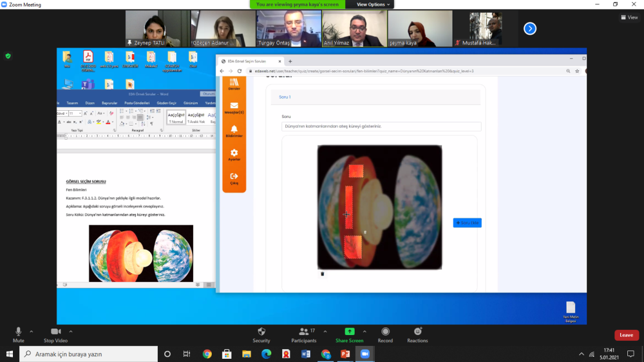This screenshot has width=644, height=362.
Task: Toggle left alignment in Word
Action: pyautogui.click(x=122, y=117)
